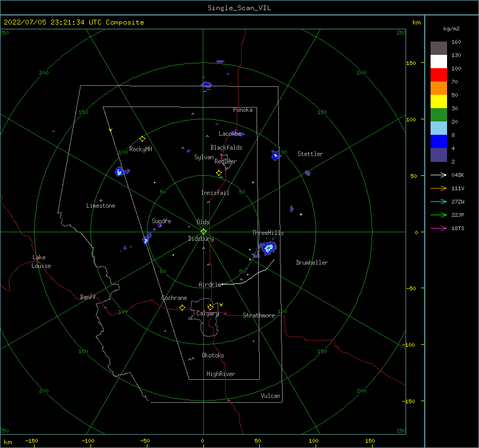Select the yellow 50 legend color swatch

(439, 102)
